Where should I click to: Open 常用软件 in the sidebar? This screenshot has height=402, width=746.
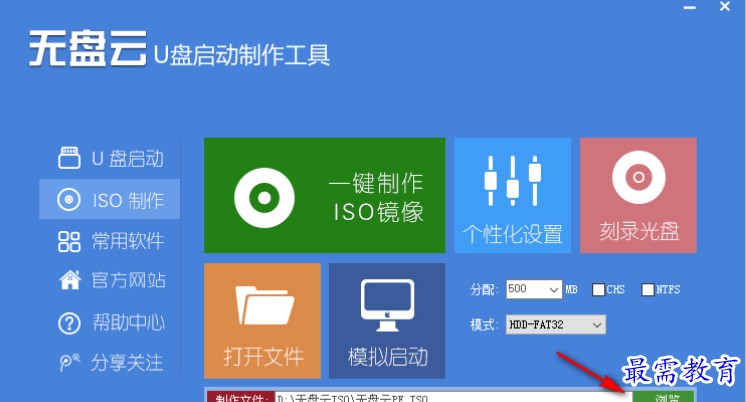110,241
